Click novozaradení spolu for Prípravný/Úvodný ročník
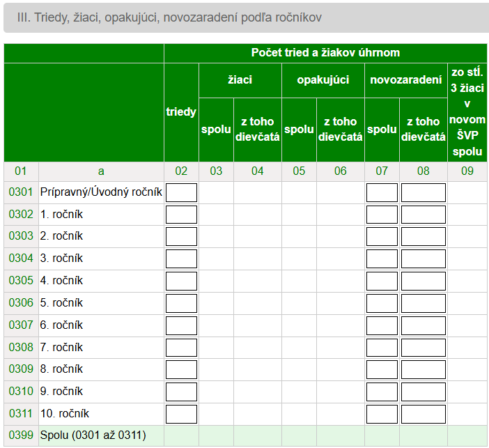Viewport: 489px width, 448px height. (x=382, y=192)
